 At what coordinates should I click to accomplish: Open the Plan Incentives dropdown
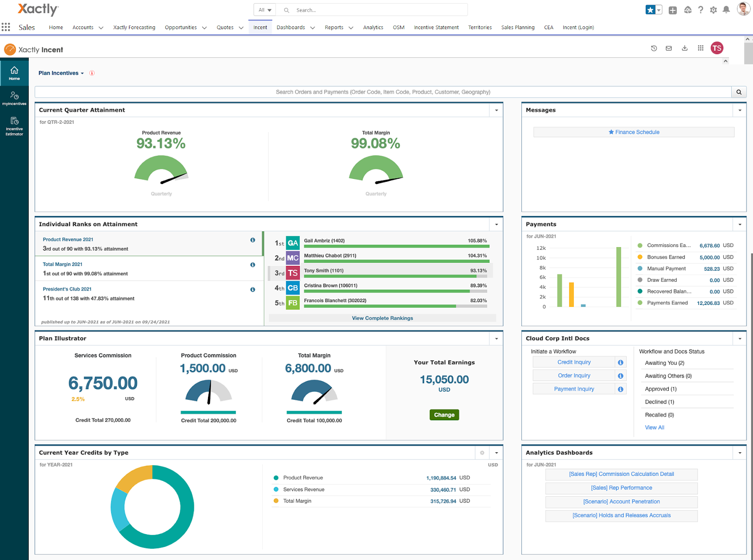[x=61, y=73]
